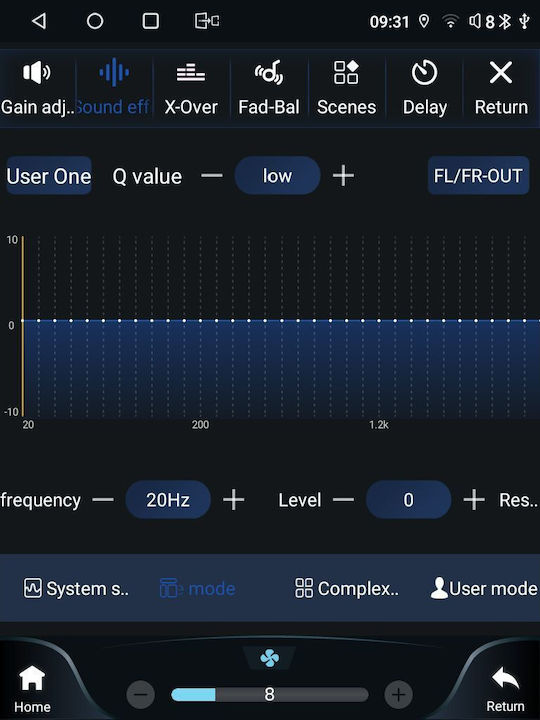Open the X-Over crossover settings
This screenshot has width=540, height=720.
pyautogui.click(x=191, y=88)
